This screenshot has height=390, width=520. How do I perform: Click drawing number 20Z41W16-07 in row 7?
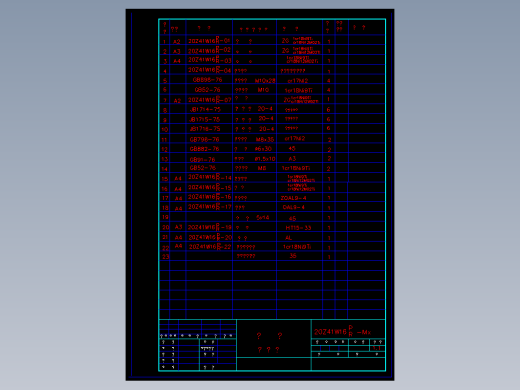210,100
